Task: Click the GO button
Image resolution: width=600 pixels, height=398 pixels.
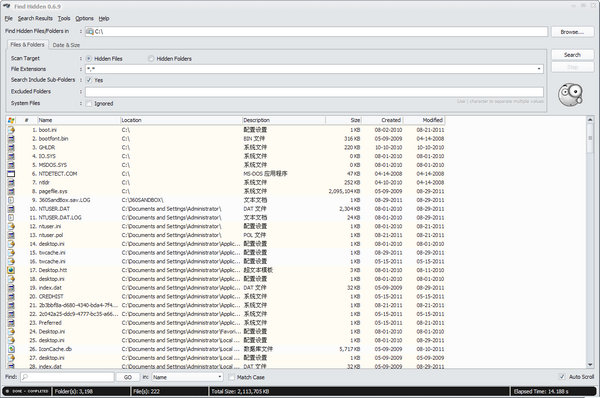Action: pyautogui.click(x=128, y=377)
